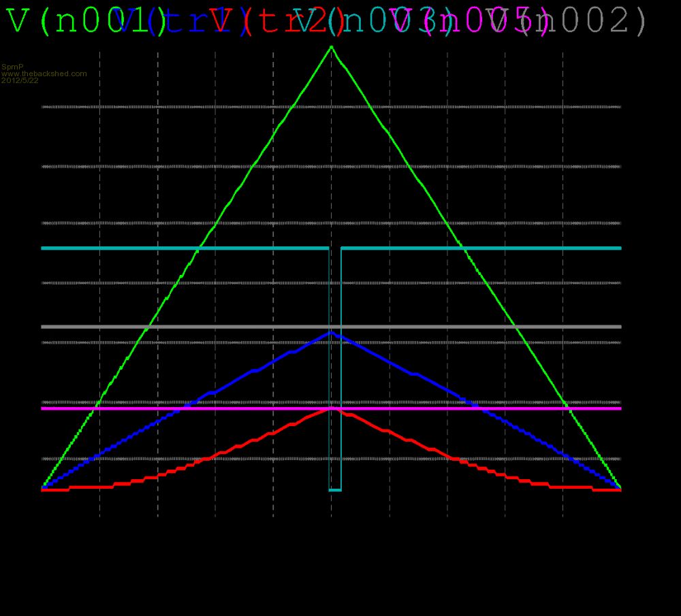
Task: Click the peak of the green triangle waveform
Action: click(332, 47)
